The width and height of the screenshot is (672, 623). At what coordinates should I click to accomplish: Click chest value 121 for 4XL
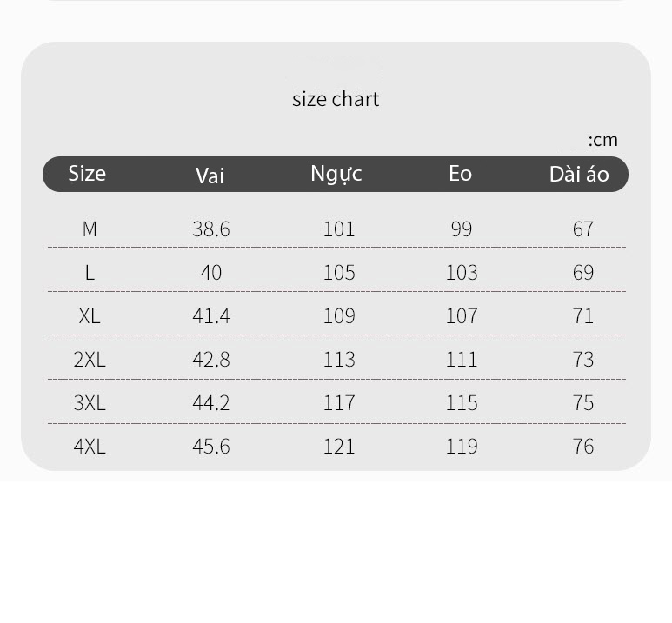pyautogui.click(x=339, y=447)
